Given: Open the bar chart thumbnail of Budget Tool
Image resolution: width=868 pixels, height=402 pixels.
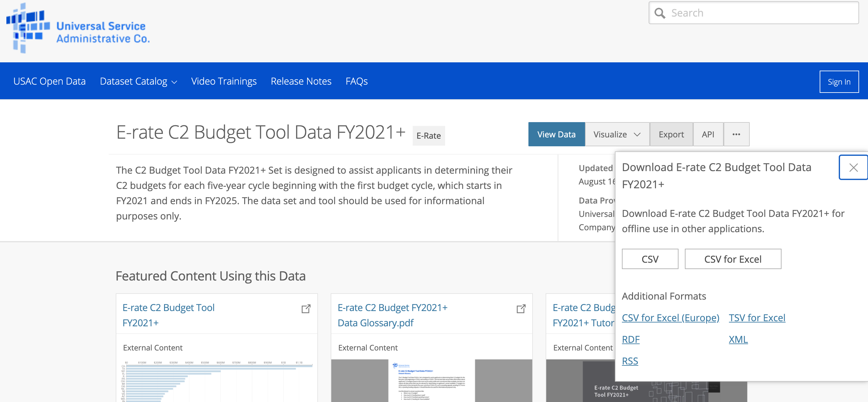Looking at the screenshot, I should click(217, 381).
